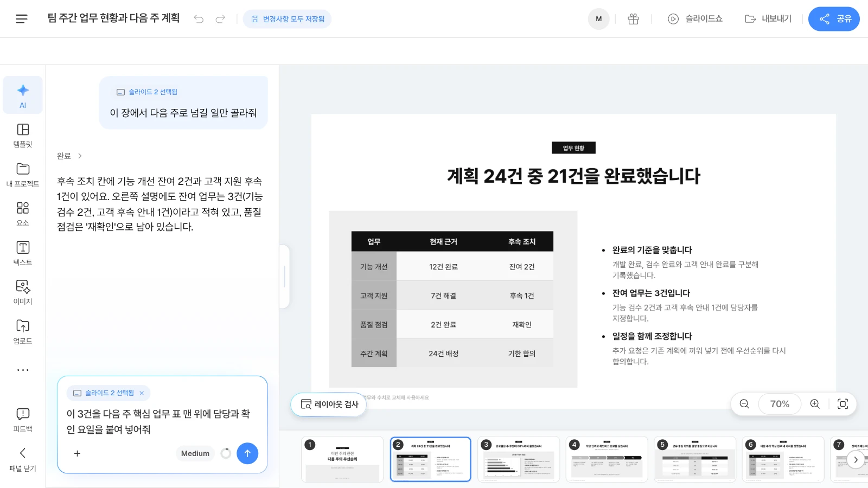Click the 내보내기 export button

coord(768,19)
